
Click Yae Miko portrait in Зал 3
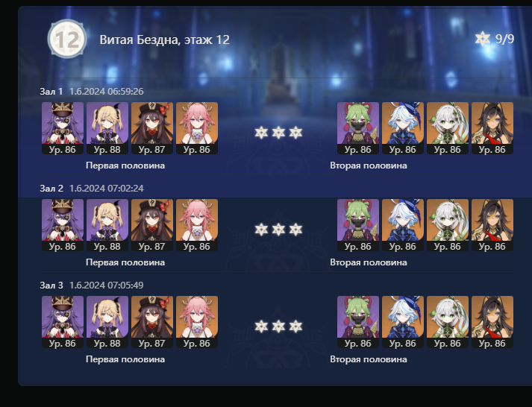[197, 322]
